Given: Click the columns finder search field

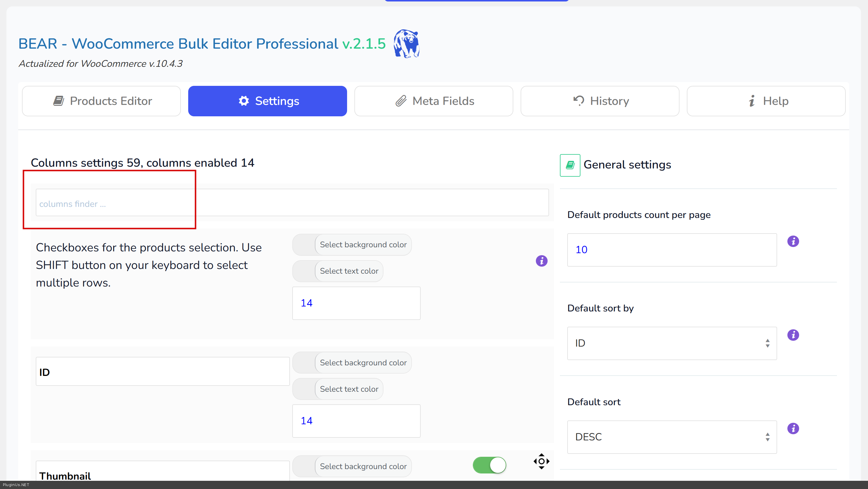Looking at the screenshot, I should [x=292, y=203].
